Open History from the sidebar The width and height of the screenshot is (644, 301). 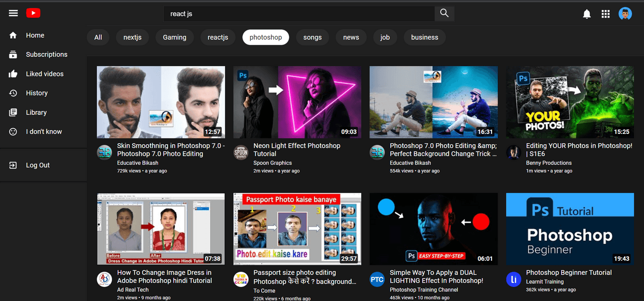[x=37, y=93]
